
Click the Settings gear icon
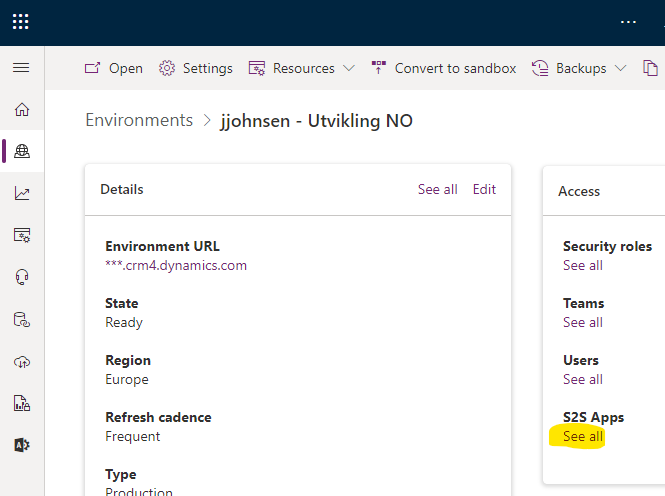167,68
